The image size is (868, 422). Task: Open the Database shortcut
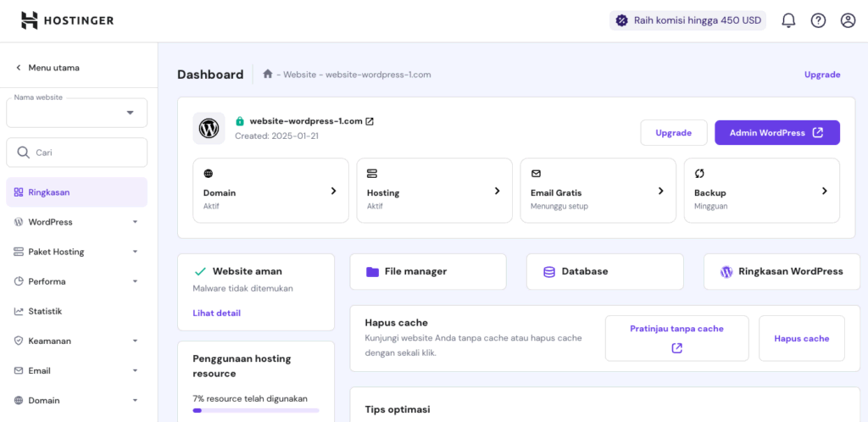pos(604,272)
